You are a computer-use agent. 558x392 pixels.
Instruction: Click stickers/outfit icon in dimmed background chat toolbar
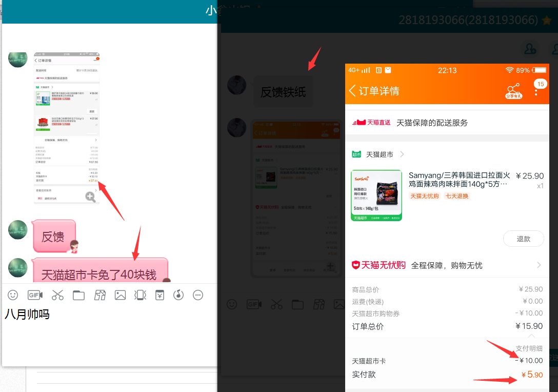pyautogui.click(x=319, y=304)
